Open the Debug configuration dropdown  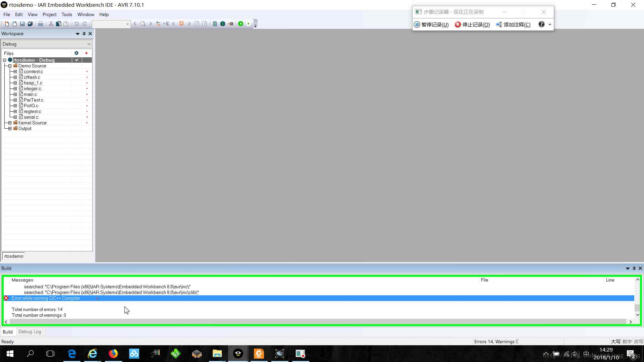47,44
